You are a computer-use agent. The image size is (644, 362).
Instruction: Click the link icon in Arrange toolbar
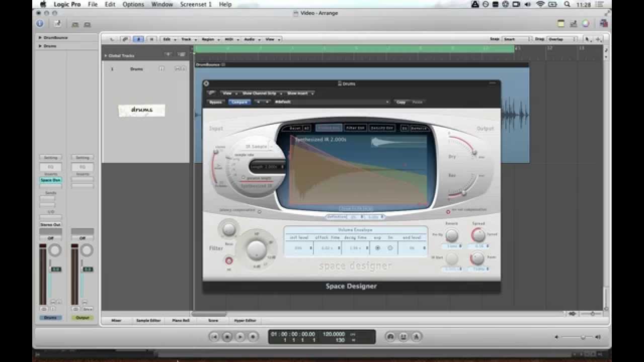(x=125, y=39)
